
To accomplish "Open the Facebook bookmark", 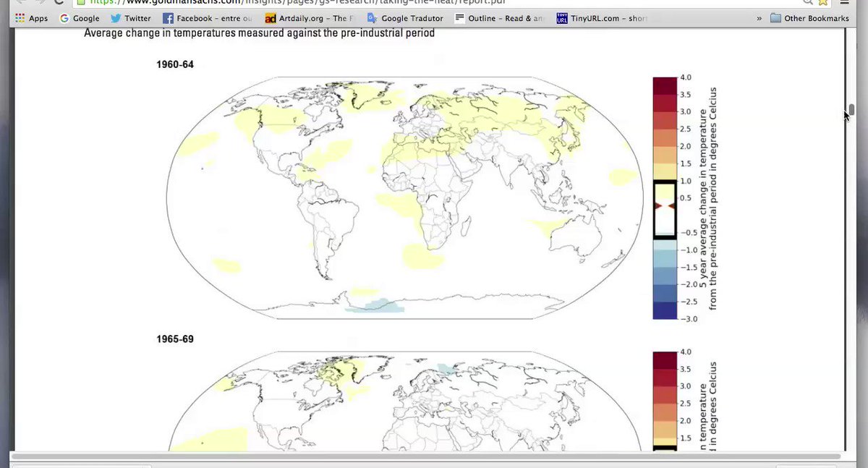I will (x=208, y=18).
